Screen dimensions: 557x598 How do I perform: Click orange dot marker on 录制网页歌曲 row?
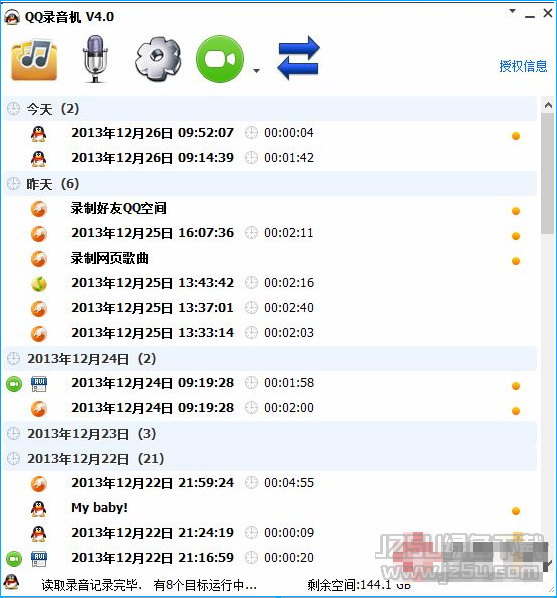[516, 261]
